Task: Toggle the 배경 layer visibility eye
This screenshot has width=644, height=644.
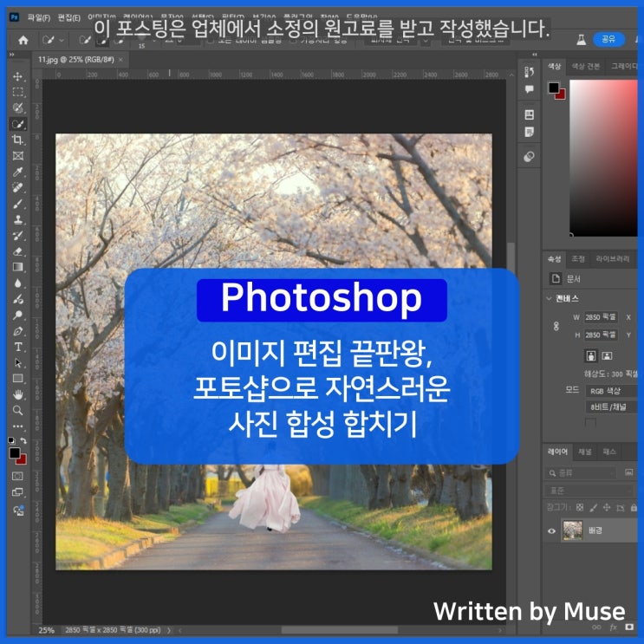Action: click(551, 530)
